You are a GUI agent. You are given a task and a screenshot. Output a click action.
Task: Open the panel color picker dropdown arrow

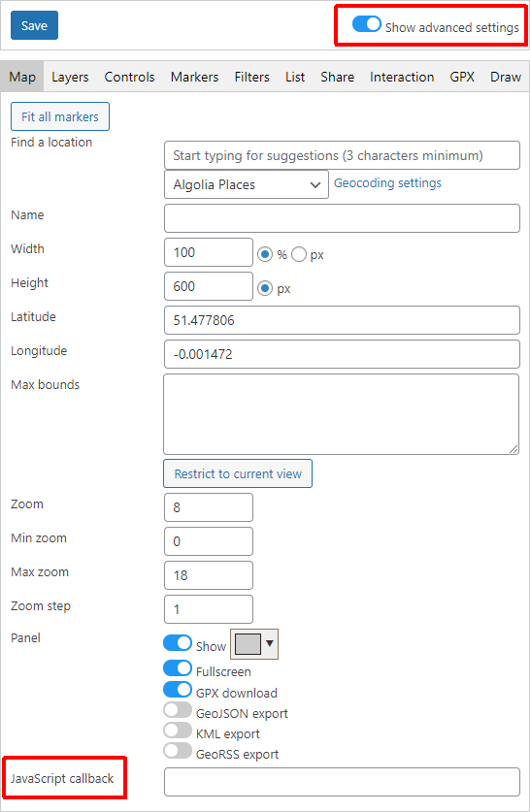coord(270,643)
